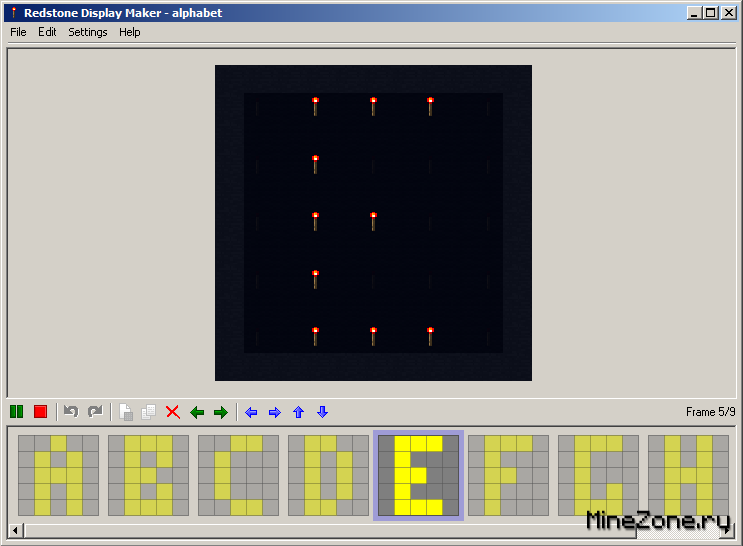This screenshot has width=743, height=546.
Task: Open the File menu
Action: (18, 32)
